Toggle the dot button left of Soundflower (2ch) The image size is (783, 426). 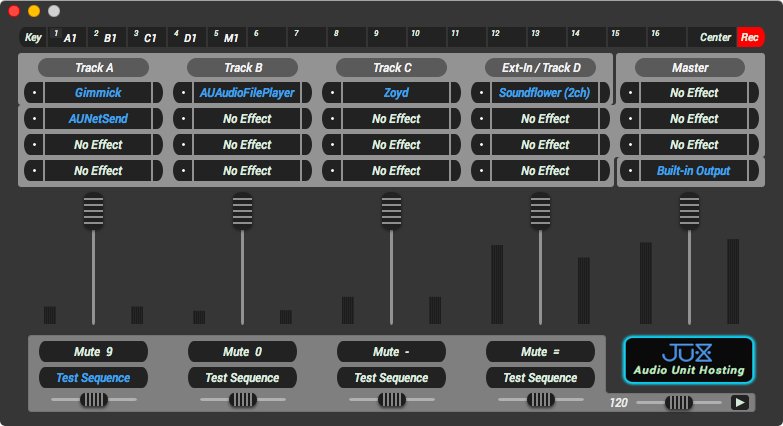pos(481,93)
